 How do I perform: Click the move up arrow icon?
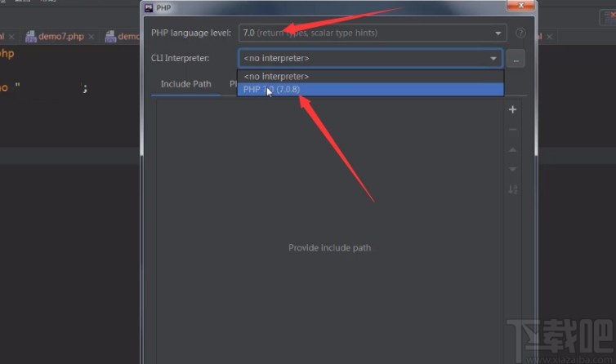[x=512, y=150]
